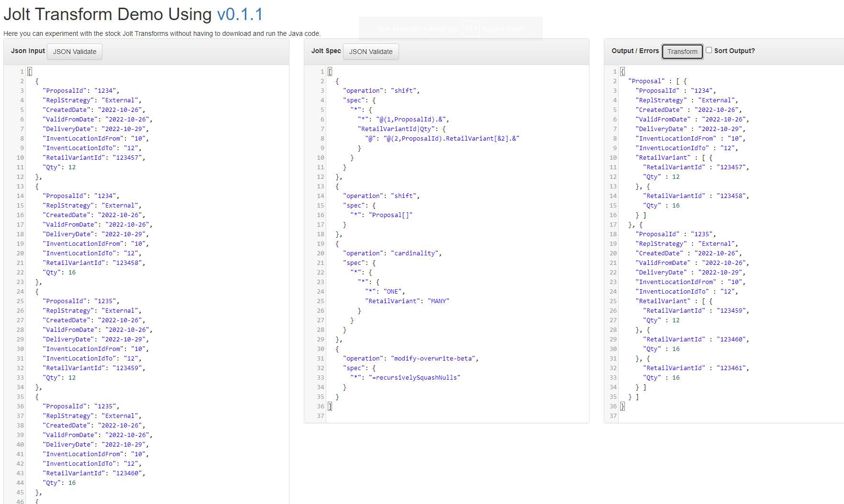Click the opening bracket on Json Input line 1
Screen dimensions: 844x504
[30, 72]
